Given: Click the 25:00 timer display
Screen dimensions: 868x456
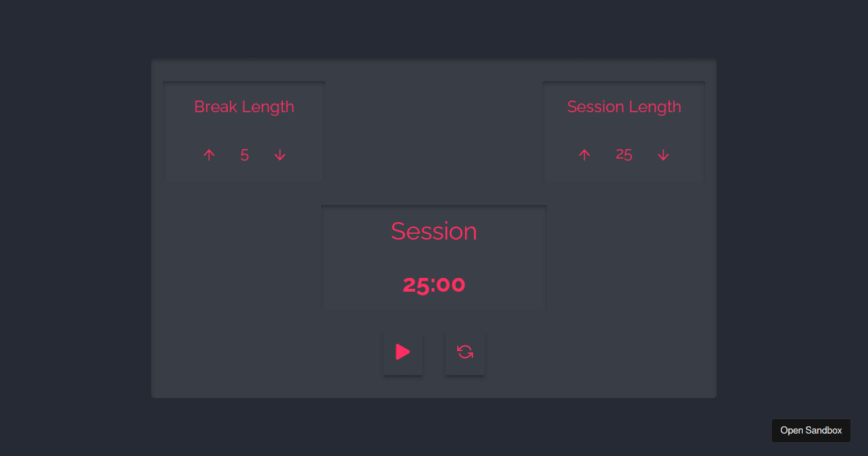Looking at the screenshot, I should tap(433, 284).
